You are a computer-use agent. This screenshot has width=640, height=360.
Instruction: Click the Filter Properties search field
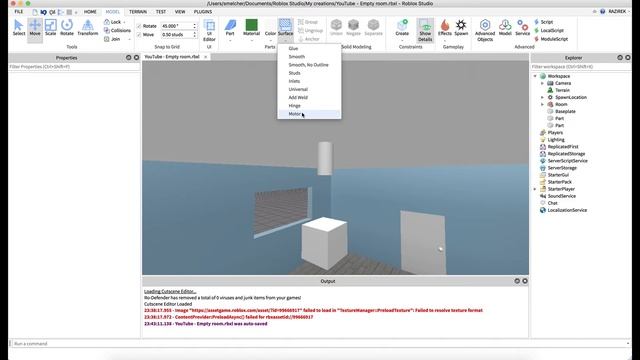(x=74, y=67)
